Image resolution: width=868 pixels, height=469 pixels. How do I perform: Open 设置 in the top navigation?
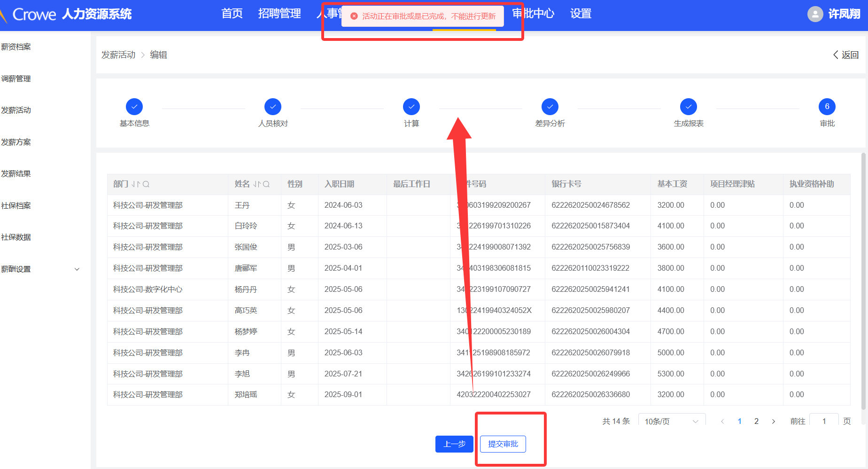(581, 14)
